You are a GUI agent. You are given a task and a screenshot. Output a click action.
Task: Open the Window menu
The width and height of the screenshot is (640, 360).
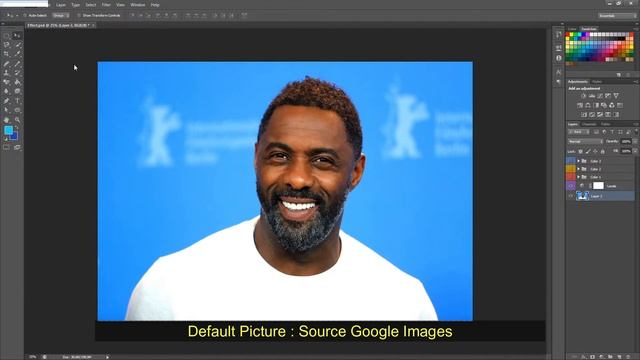(138, 5)
